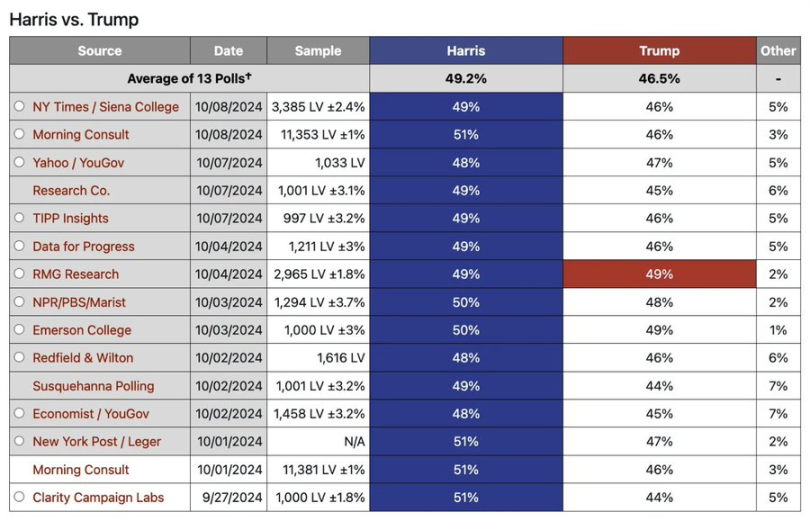The image size is (810, 521).
Task: Select the RMG Research row radio button
Action: click(x=19, y=274)
